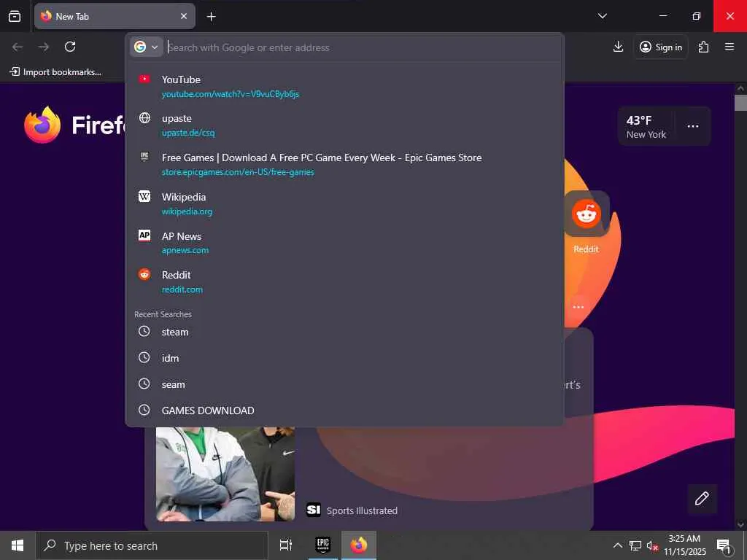This screenshot has width=747, height=560.
Task: Click the pencil customize page button
Action: point(702,499)
